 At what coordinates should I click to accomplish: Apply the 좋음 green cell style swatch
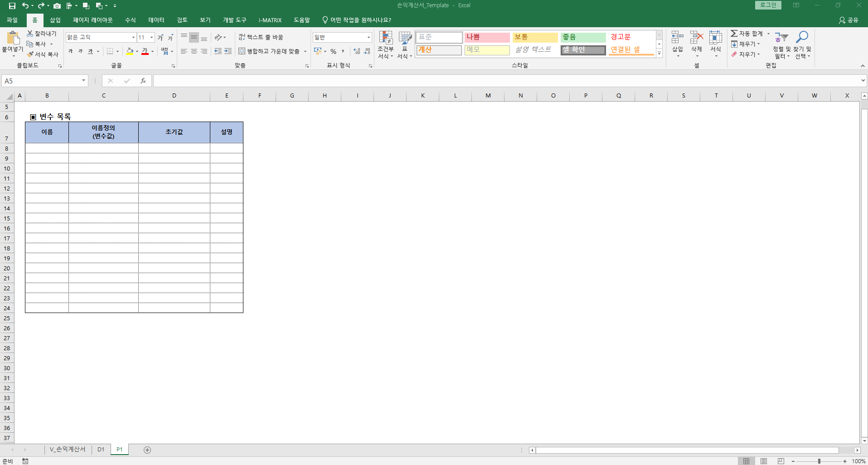coord(583,37)
